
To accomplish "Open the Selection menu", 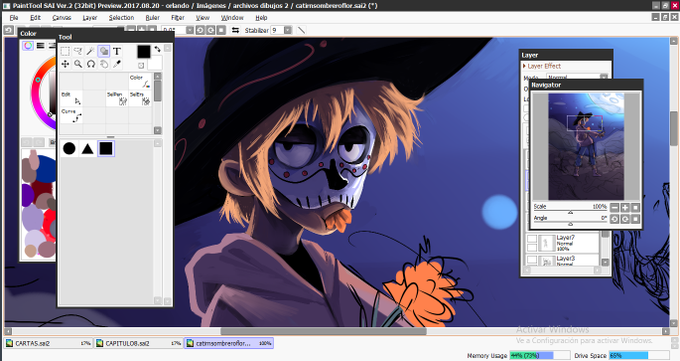I will [121, 18].
